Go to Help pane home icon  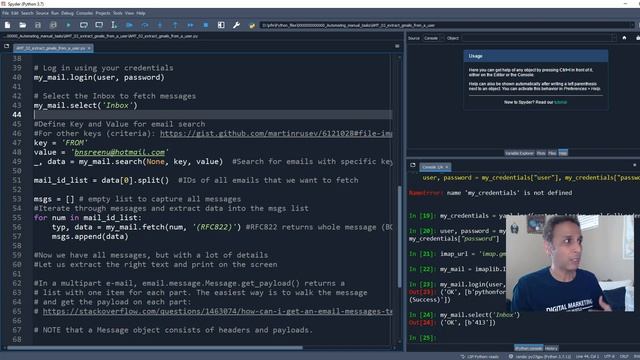pyautogui.click(x=624, y=38)
